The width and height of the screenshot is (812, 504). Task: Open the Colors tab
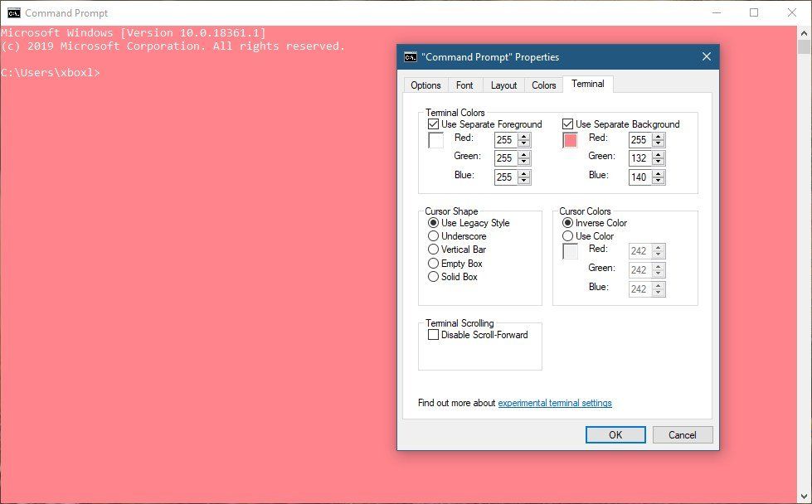click(x=543, y=85)
